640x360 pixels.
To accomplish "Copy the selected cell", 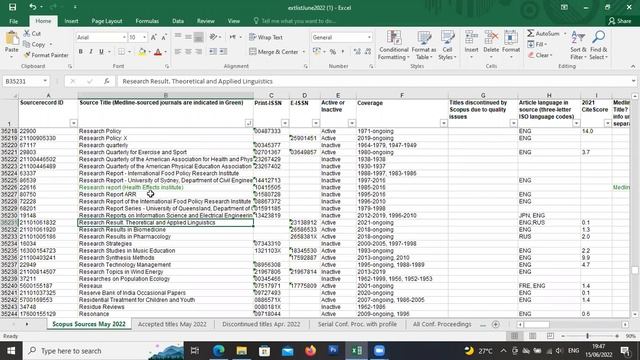I will click(34, 44).
